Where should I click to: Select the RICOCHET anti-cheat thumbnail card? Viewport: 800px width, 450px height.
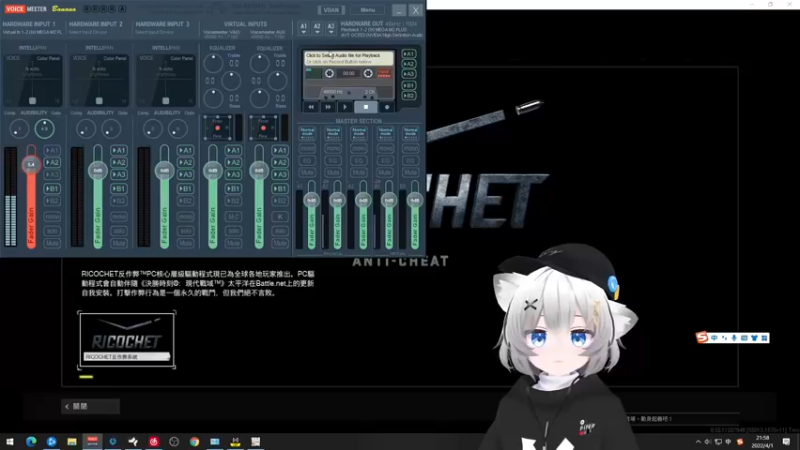point(127,340)
